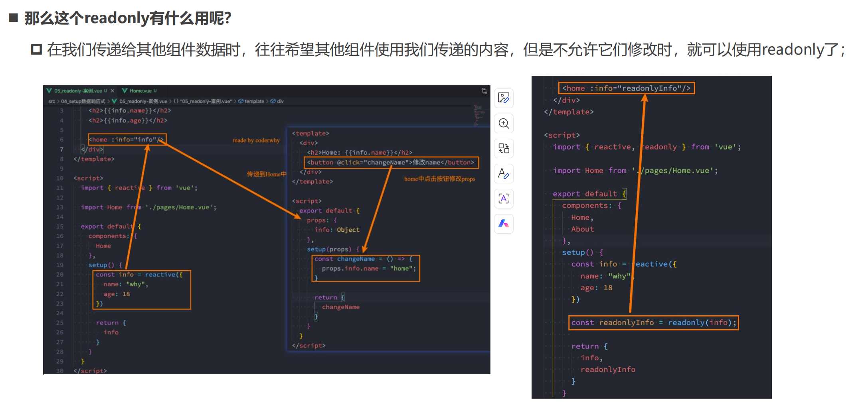Click 'props.info.name = "home";' code line
The width and height of the screenshot is (868, 409).
(369, 269)
